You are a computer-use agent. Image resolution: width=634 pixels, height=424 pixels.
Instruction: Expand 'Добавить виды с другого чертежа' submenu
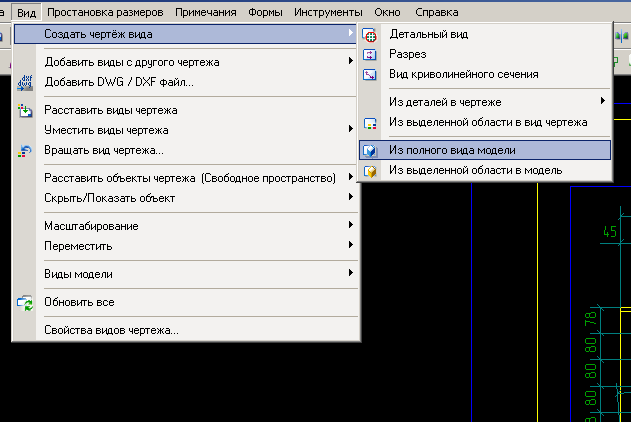click(x=350, y=62)
